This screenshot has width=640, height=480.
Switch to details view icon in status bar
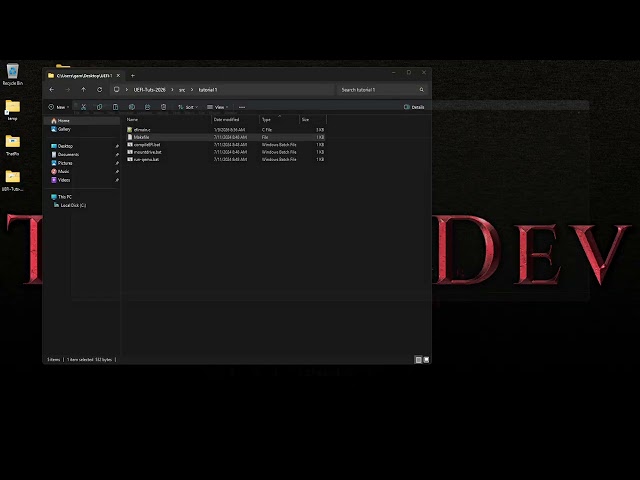[418, 360]
